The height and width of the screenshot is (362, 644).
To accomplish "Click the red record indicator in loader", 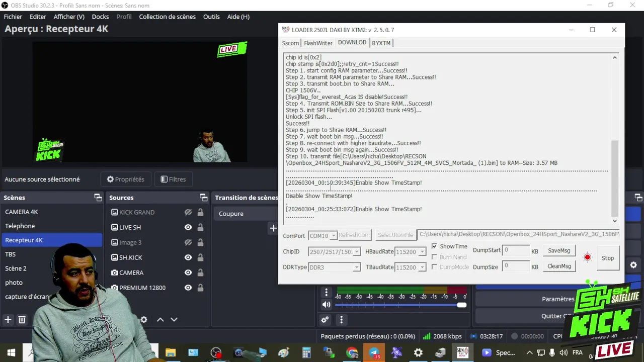I will [x=587, y=257].
